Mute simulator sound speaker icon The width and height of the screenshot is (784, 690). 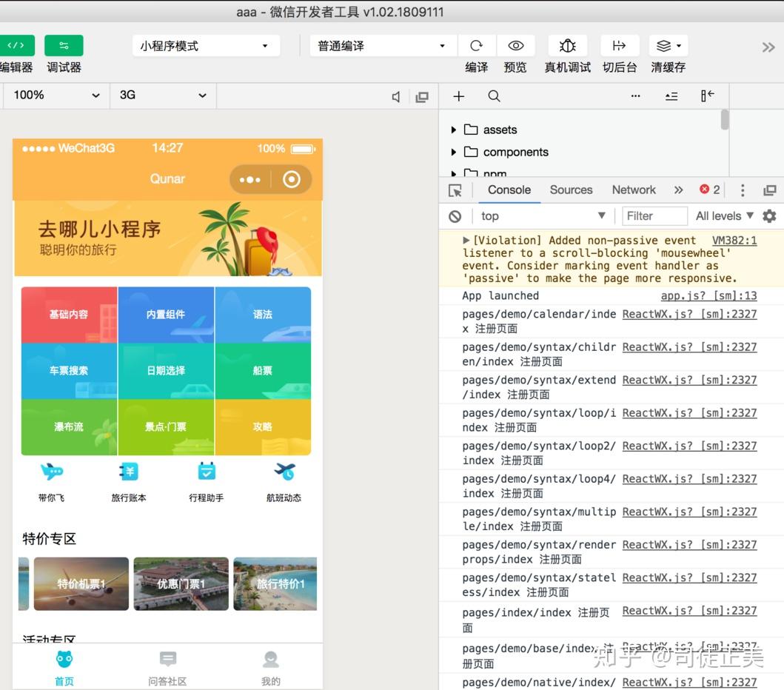(396, 97)
